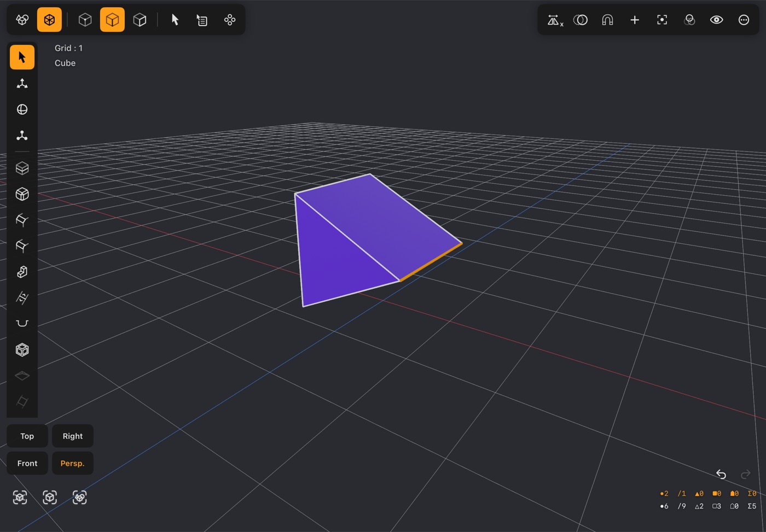Choose the Scale tool with dotted axes
766x532 pixels.
(x=22, y=136)
